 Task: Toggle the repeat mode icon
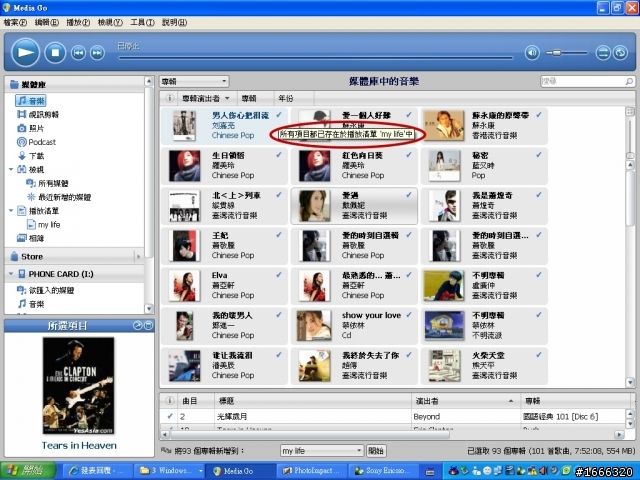pos(620,53)
